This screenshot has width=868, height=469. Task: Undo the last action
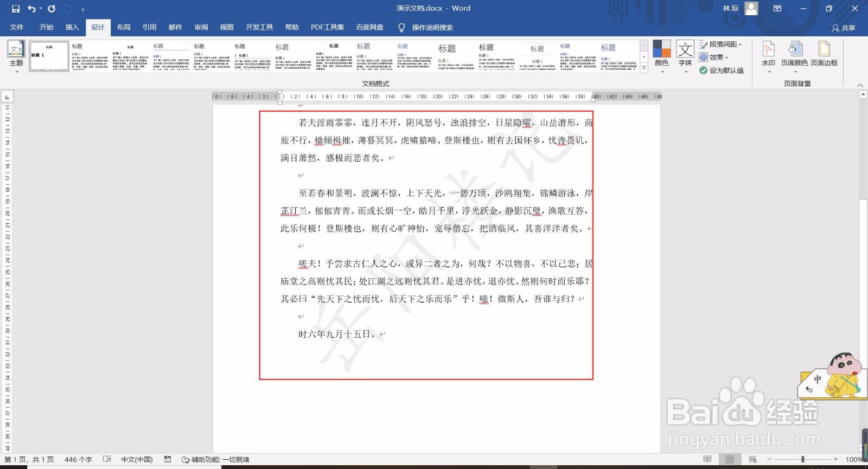coord(32,9)
